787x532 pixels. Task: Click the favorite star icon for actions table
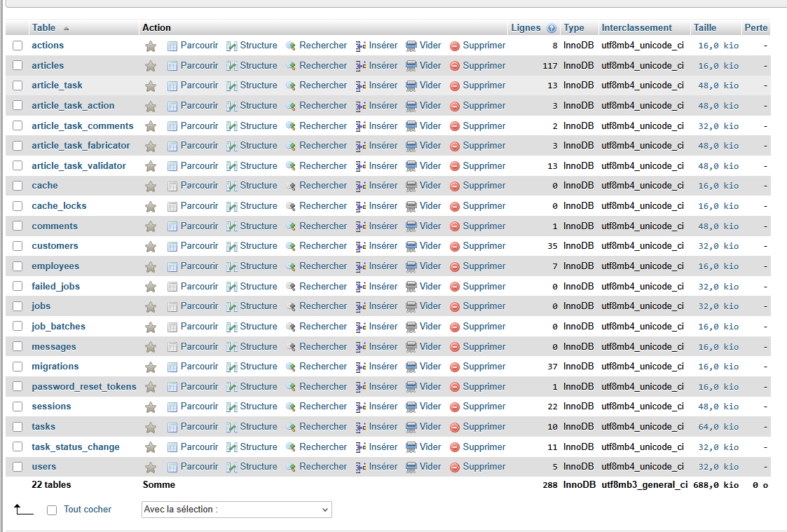[151, 46]
